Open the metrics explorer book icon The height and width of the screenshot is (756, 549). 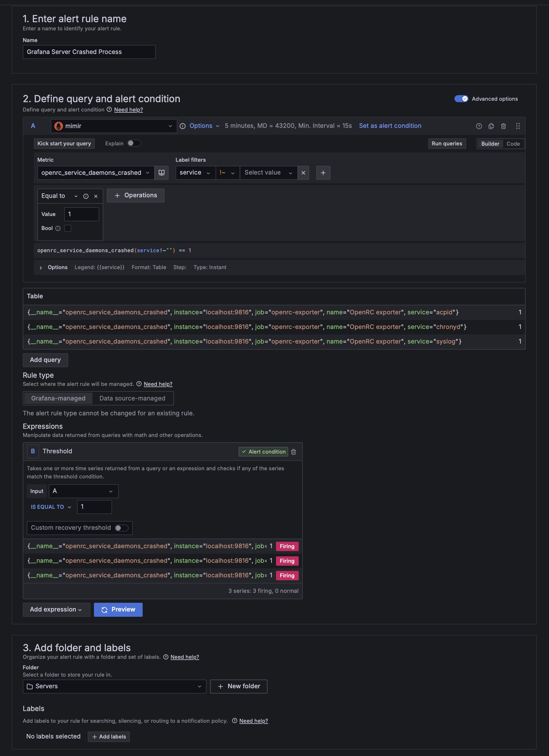click(162, 173)
